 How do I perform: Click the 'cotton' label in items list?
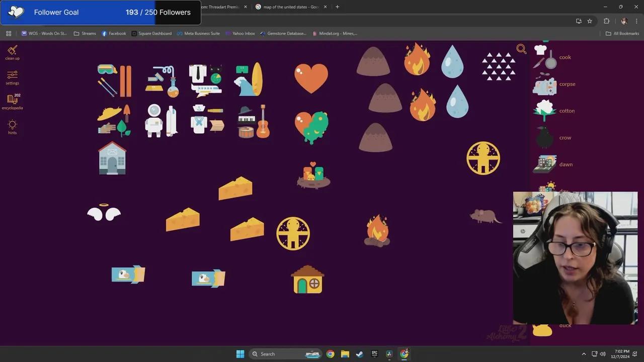click(x=567, y=111)
